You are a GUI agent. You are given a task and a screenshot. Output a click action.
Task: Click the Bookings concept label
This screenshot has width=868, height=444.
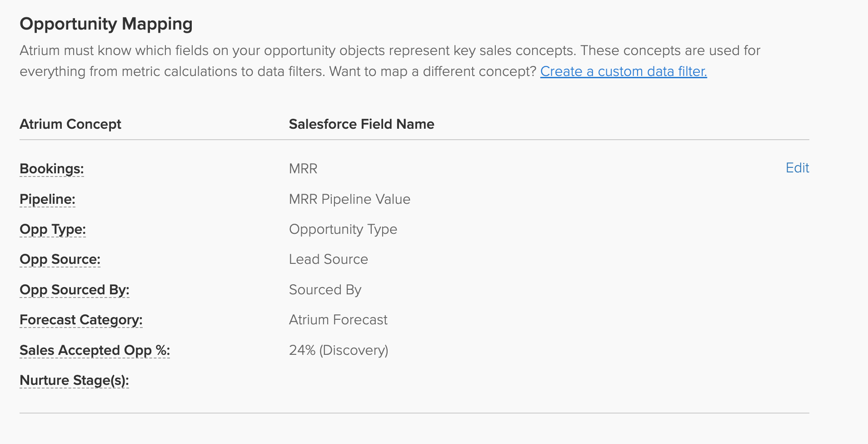point(52,169)
